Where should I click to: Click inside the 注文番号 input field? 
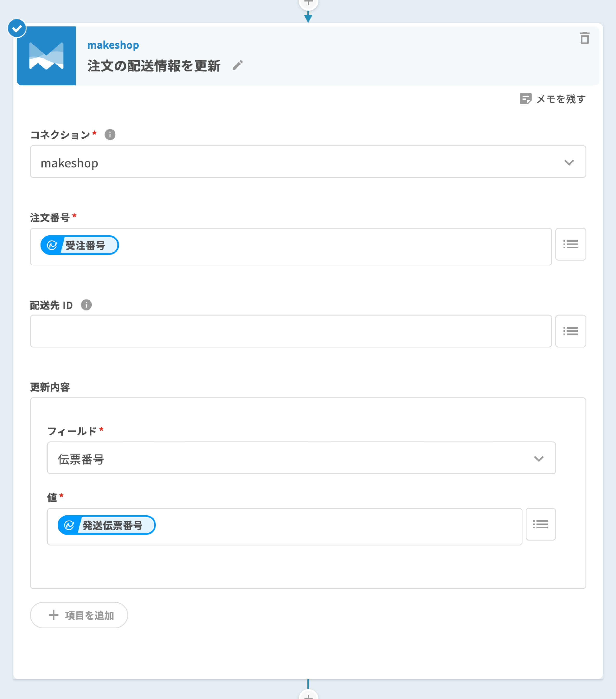tap(325, 246)
